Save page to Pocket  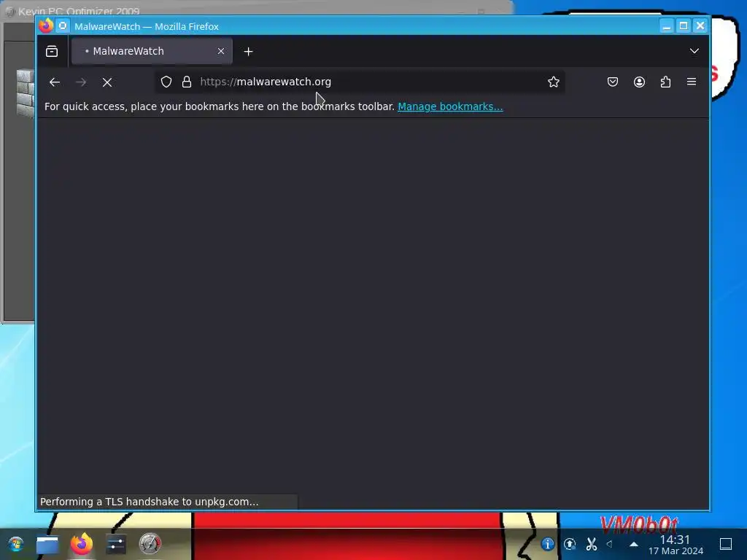point(613,82)
